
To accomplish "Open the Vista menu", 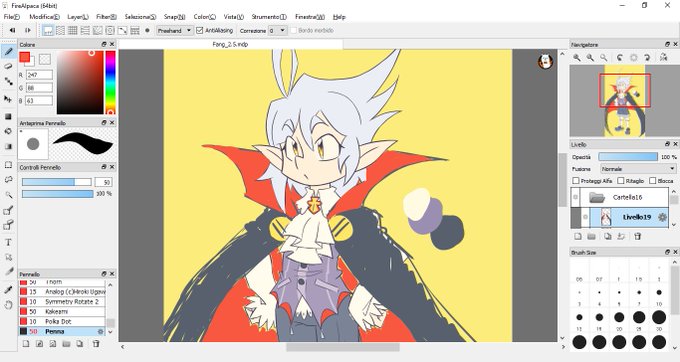I will [x=234, y=17].
